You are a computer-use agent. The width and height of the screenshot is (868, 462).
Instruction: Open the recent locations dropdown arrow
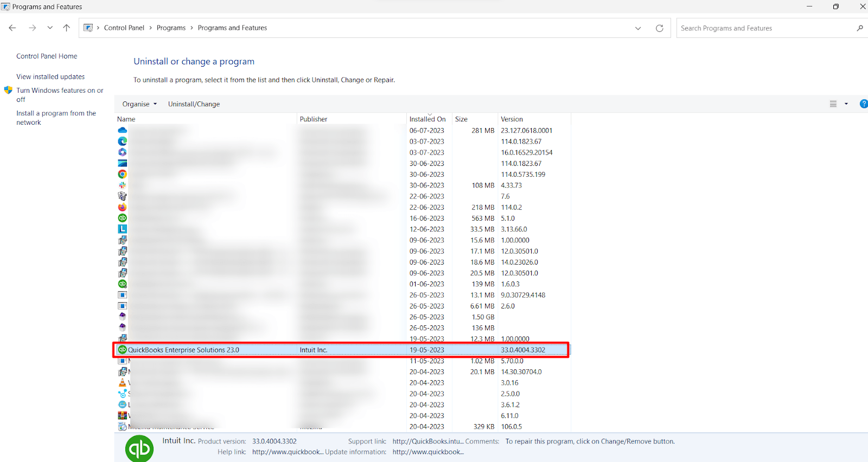click(x=50, y=28)
